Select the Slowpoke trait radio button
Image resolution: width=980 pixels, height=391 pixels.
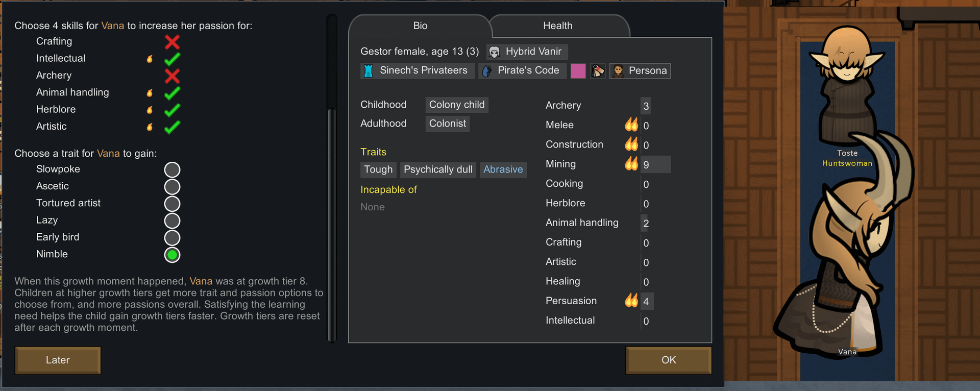(172, 169)
